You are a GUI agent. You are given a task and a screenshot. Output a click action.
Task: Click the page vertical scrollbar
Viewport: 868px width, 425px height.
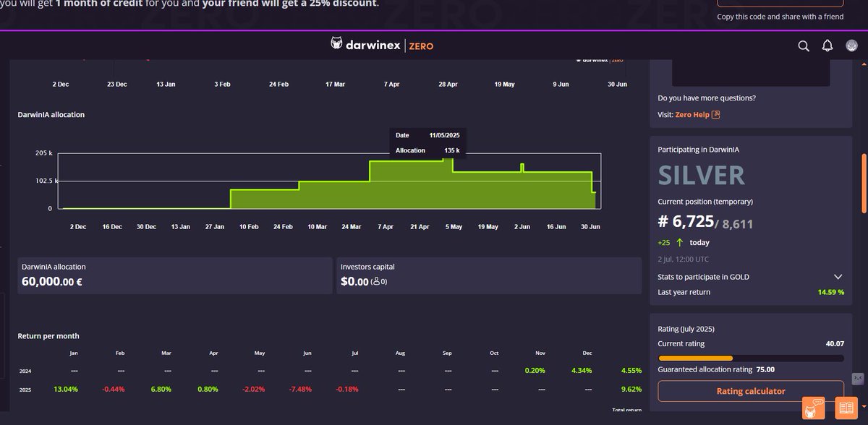pos(864,184)
